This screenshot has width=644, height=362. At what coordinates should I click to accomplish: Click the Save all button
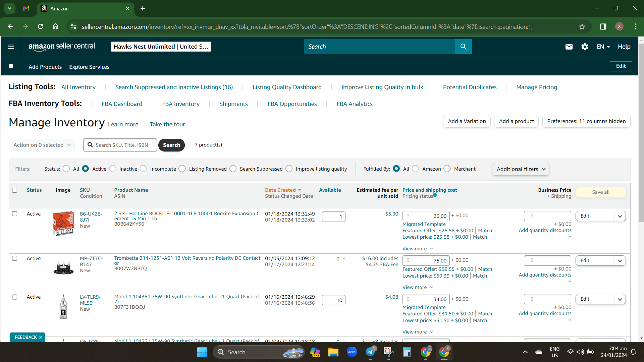[x=601, y=192]
